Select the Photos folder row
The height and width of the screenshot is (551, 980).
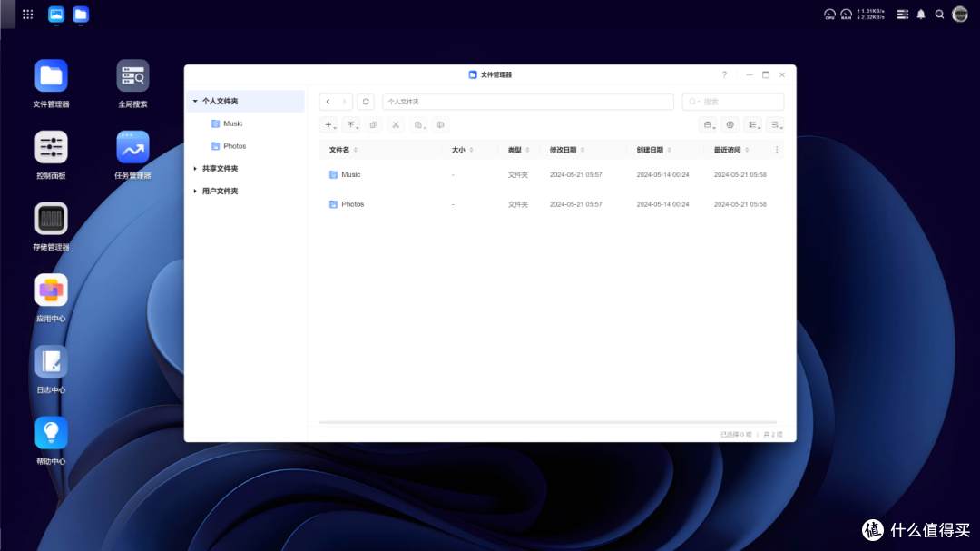pyautogui.click(x=552, y=204)
